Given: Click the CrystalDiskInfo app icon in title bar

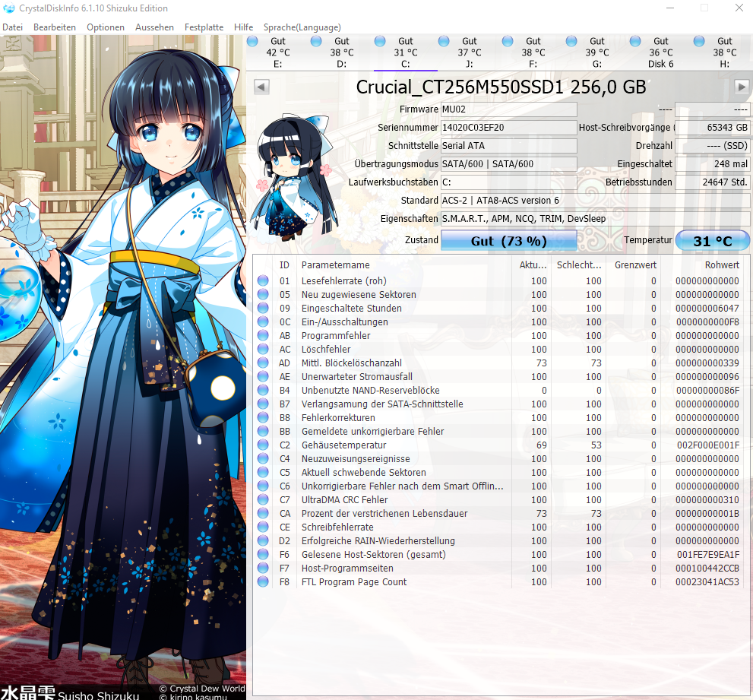Looking at the screenshot, I should 8,8.
